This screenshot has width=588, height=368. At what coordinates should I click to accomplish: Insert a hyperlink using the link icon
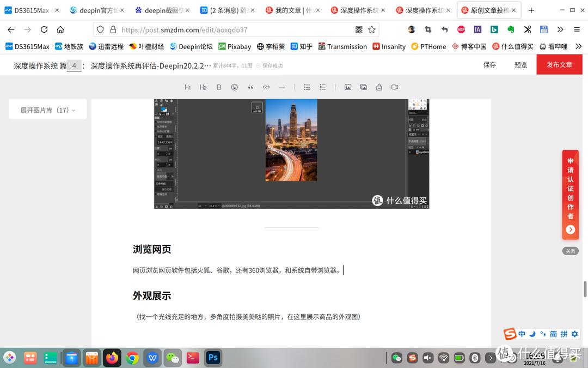tap(266, 87)
